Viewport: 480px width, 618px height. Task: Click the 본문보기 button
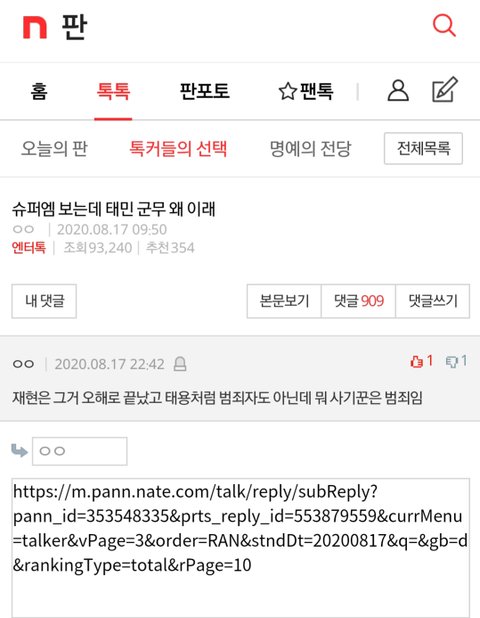(284, 301)
